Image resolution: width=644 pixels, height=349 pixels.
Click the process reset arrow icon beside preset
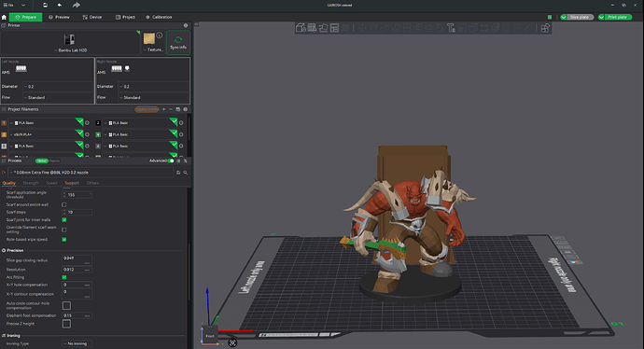pyautogui.click(x=4, y=173)
